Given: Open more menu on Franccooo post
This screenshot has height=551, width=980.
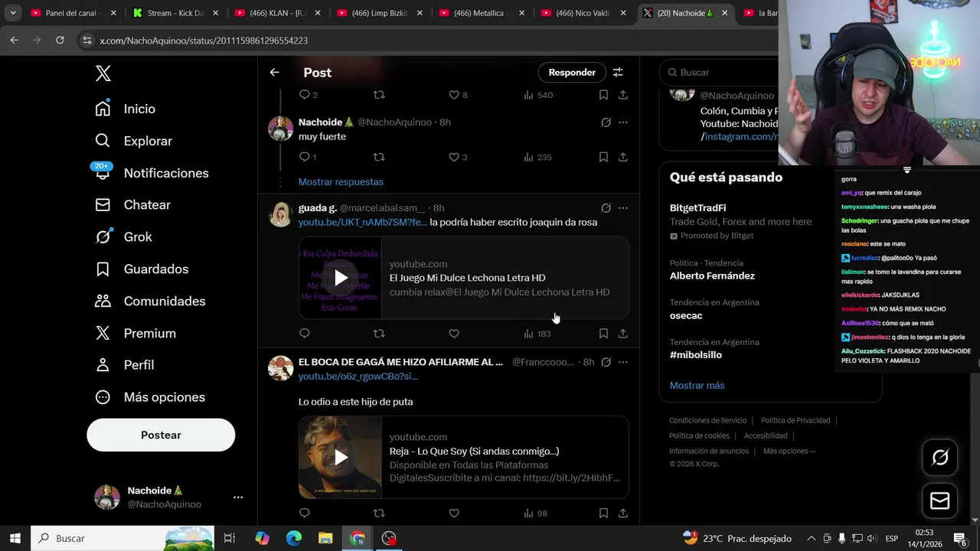Looking at the screenshot, I should (623, 362).
